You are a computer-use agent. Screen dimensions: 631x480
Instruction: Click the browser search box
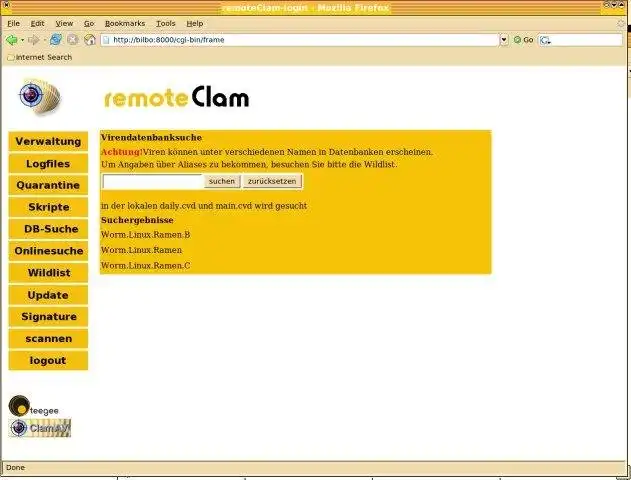click(x=581, y=40)
